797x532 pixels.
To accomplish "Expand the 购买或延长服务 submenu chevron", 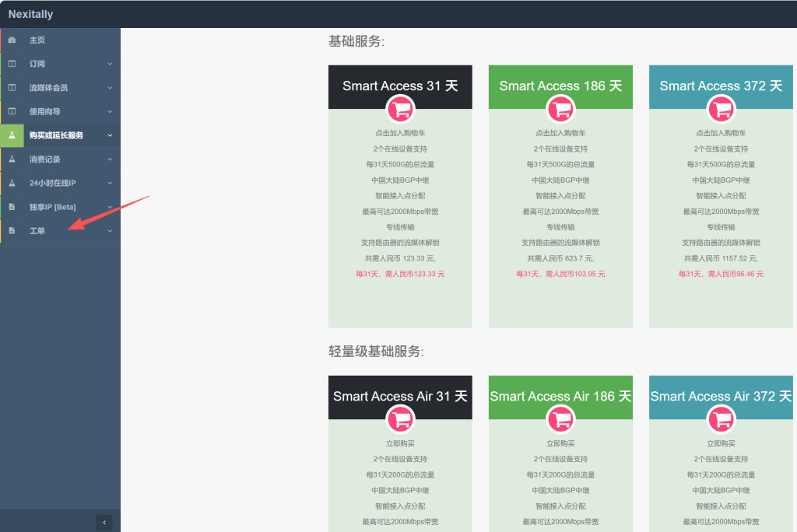I will click(x=110, y=135).
